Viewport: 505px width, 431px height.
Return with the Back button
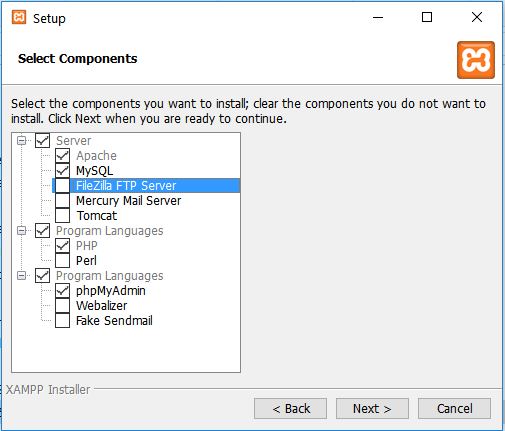[290, 408]
